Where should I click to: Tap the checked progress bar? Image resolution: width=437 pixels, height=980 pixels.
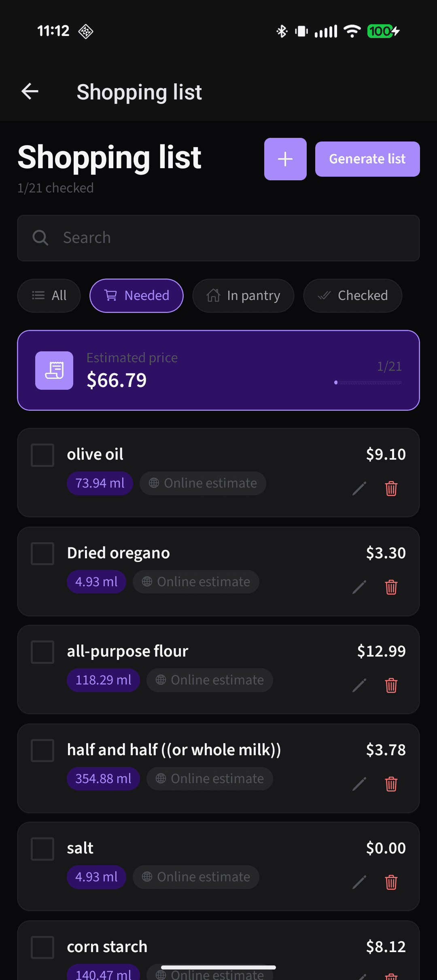368,382
